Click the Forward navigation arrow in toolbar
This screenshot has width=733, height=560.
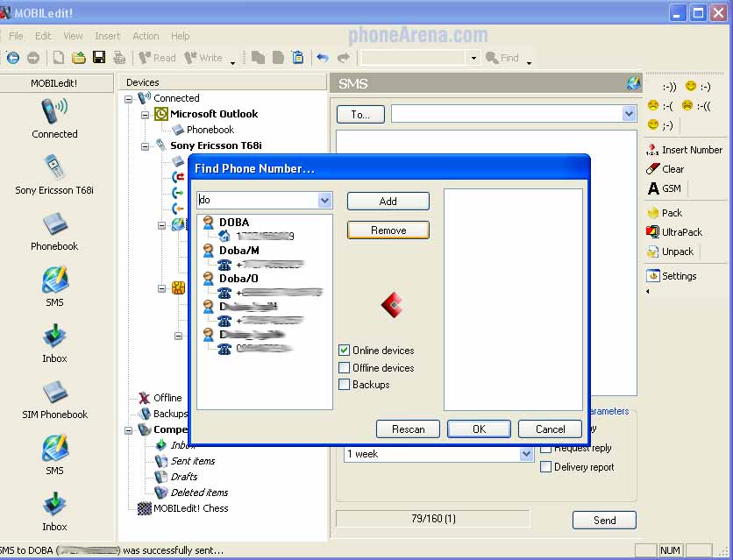(33, 58)
